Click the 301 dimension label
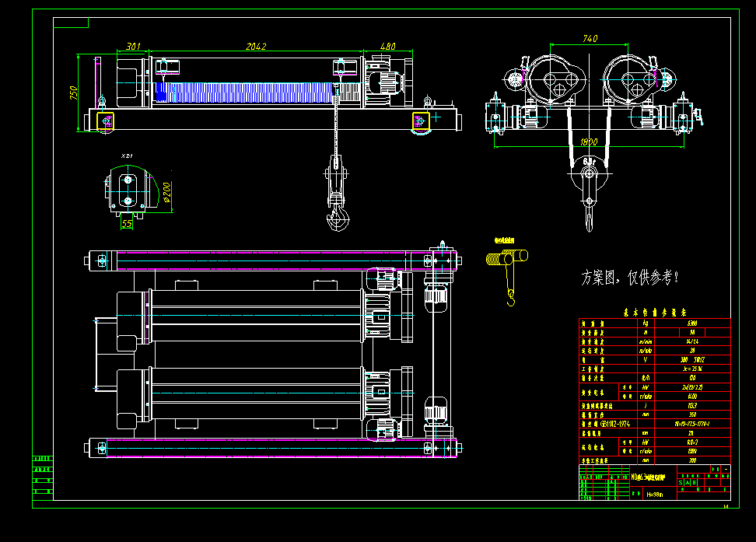756x542 pixels. pyautogui.click(x=133, y=47)
